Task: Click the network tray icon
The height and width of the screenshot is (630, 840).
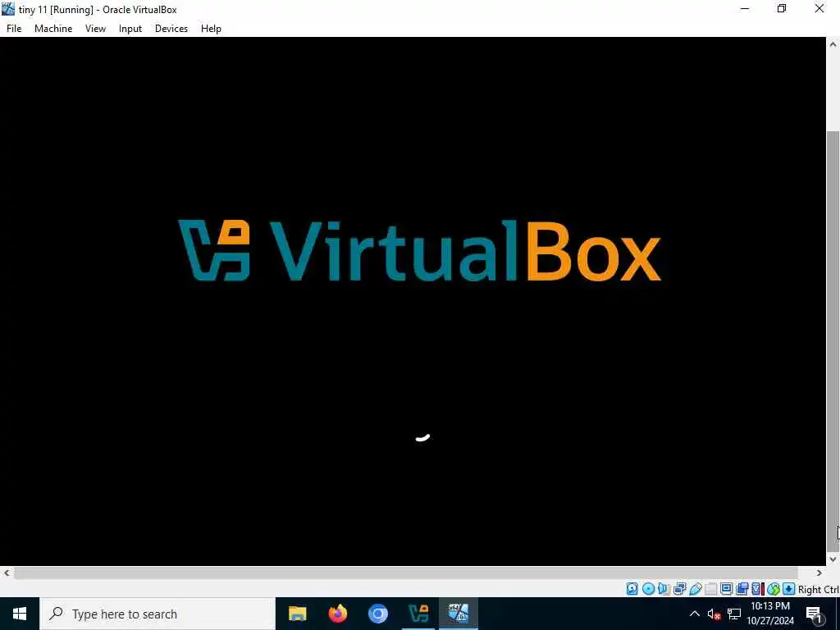Action: (x=734, y=614)
